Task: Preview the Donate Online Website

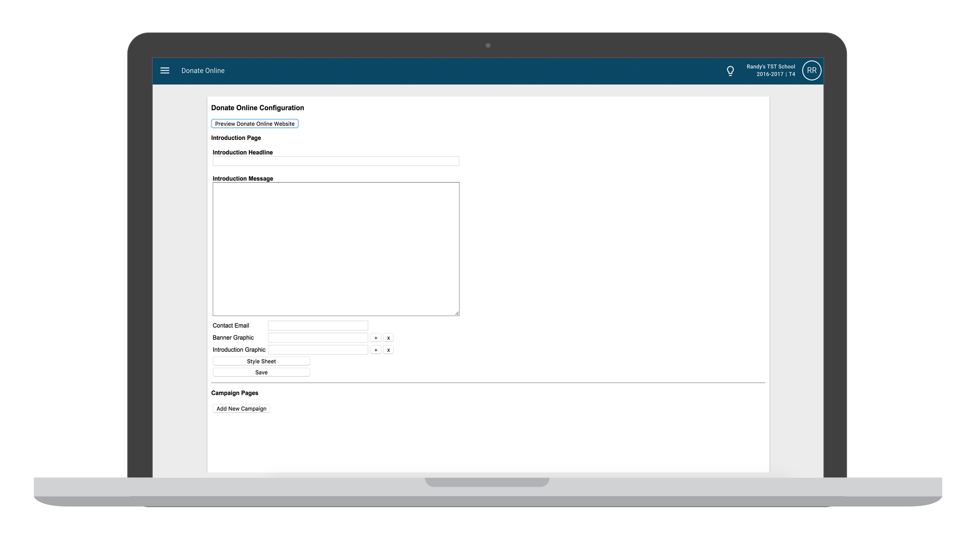Action: click(254, 124)
